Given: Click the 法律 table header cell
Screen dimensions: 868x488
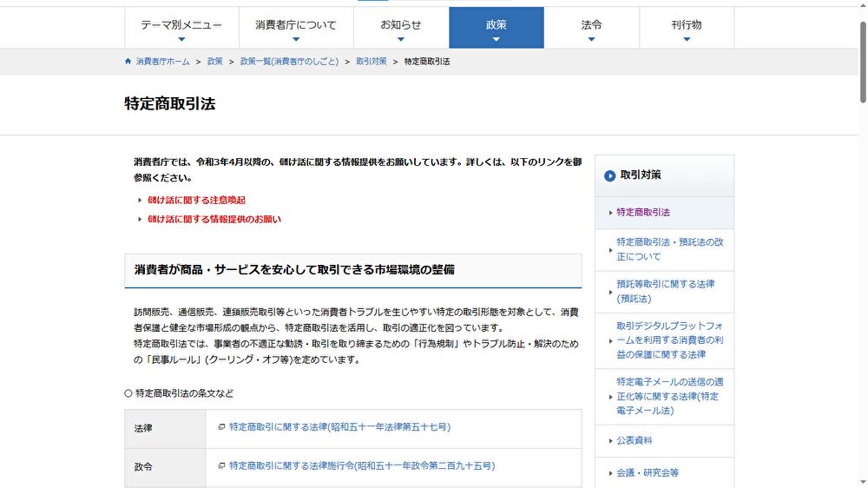Looking at the screenshot, I should [165, 429].
